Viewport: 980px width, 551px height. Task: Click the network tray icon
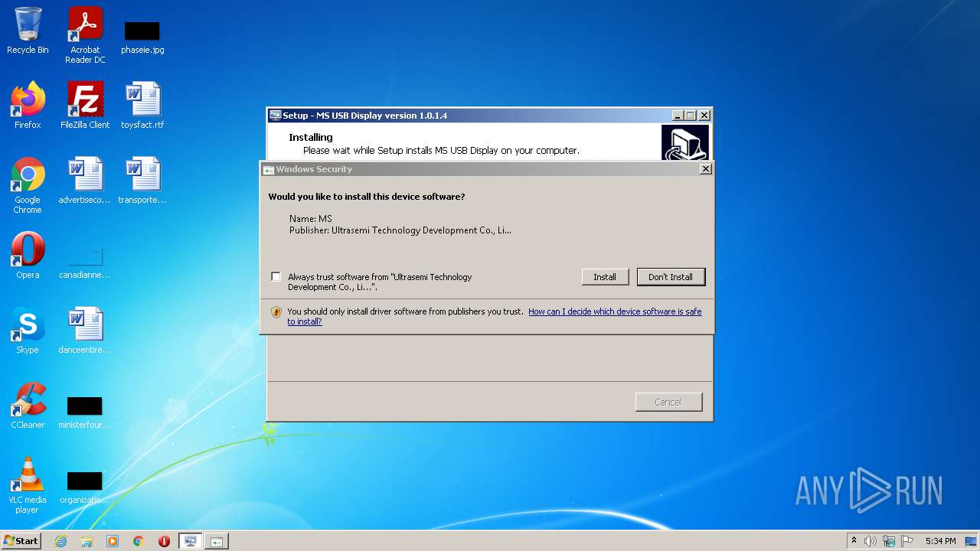(889, 541)
